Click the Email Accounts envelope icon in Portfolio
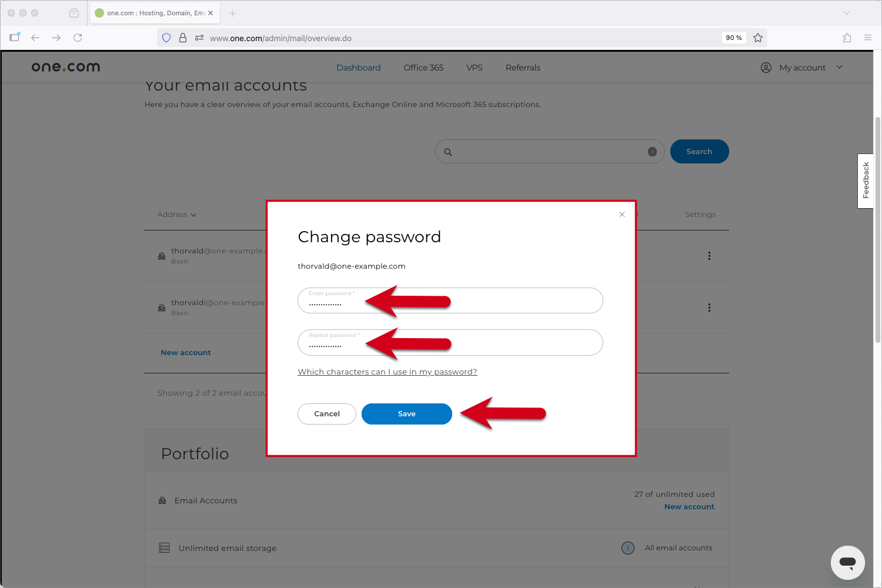 pos(162,500)
